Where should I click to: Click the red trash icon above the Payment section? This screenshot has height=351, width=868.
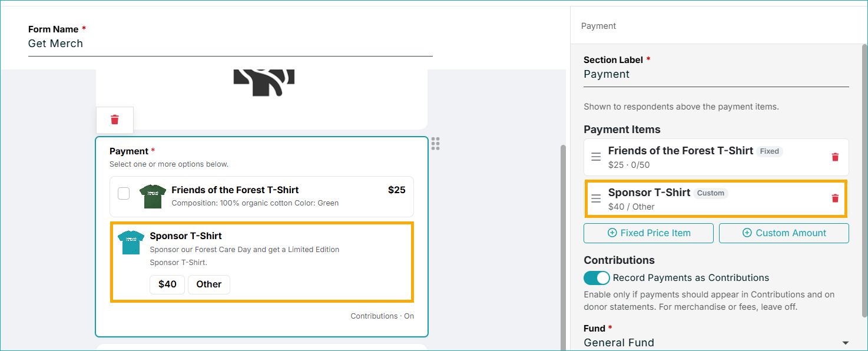click(115, 120)
